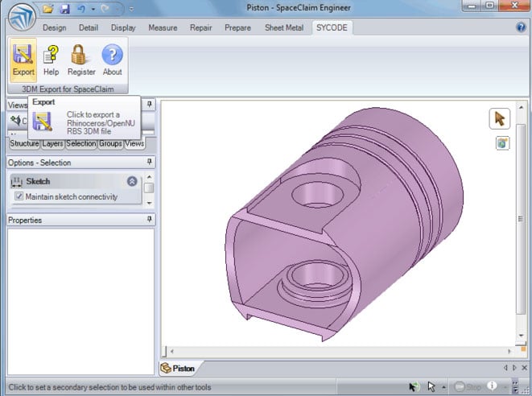532x396 pixels.
Task: Select the Piston document tab
Action: (x=179, y=368)
